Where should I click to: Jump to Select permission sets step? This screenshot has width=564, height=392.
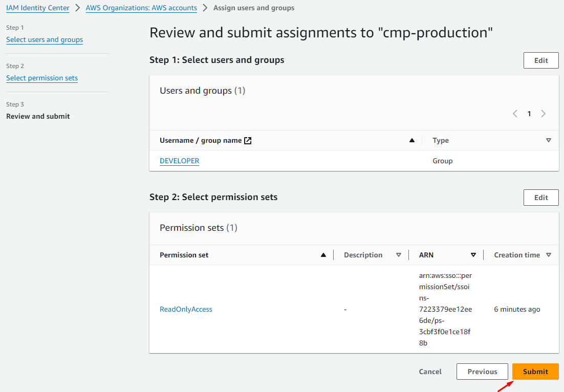coord(42,78)
